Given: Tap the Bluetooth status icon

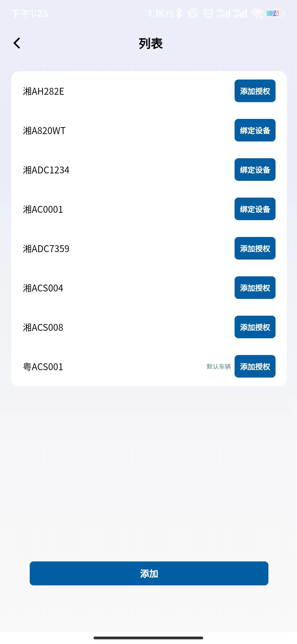Looking at the screenshot, I should coord(179,13).
